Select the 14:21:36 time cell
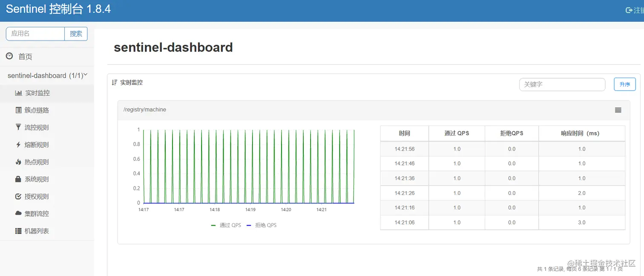 pyautogui.click(x=405, y=178)
